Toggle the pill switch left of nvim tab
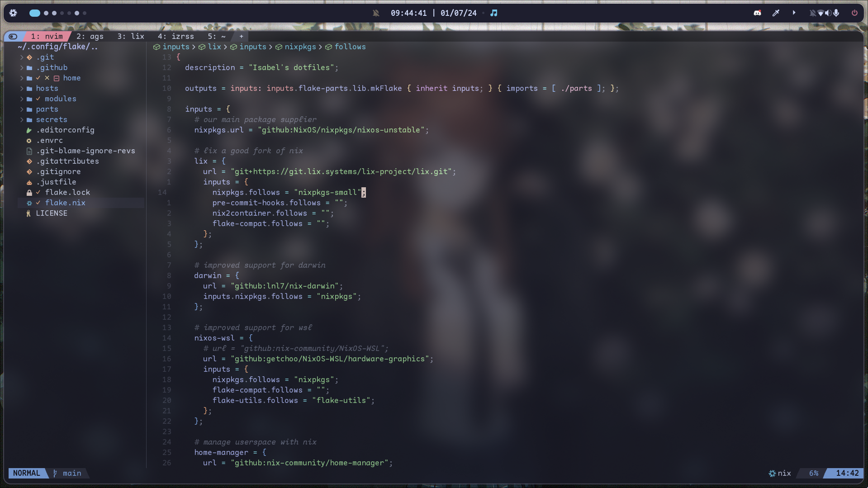Image resolution: width=868 pixels, height=488 pixels. [13, 36]
